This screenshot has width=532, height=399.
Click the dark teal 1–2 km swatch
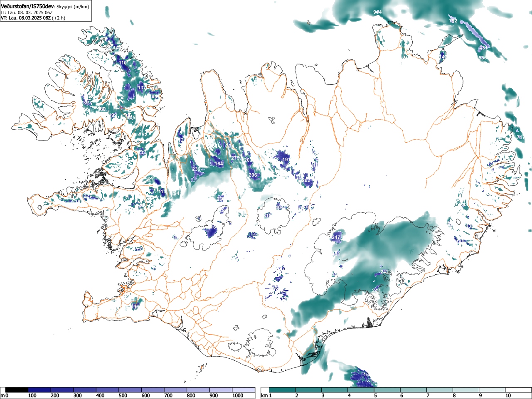282,390
